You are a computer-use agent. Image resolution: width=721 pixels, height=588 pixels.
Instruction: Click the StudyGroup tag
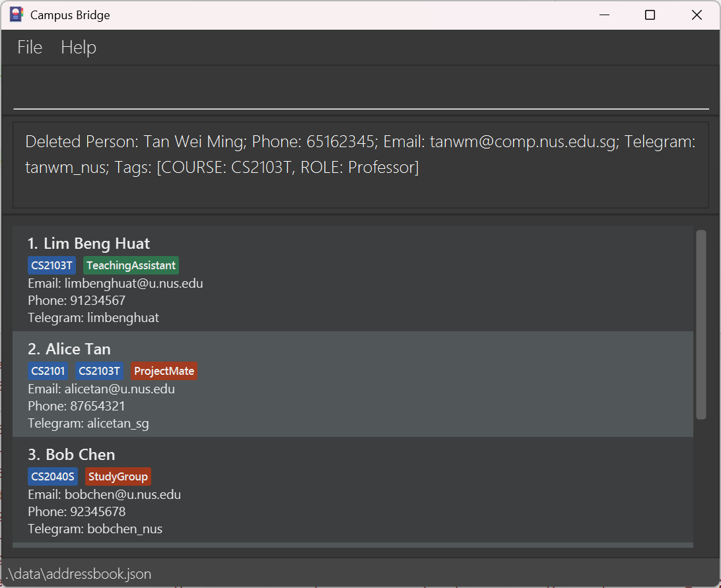point(118,476)
